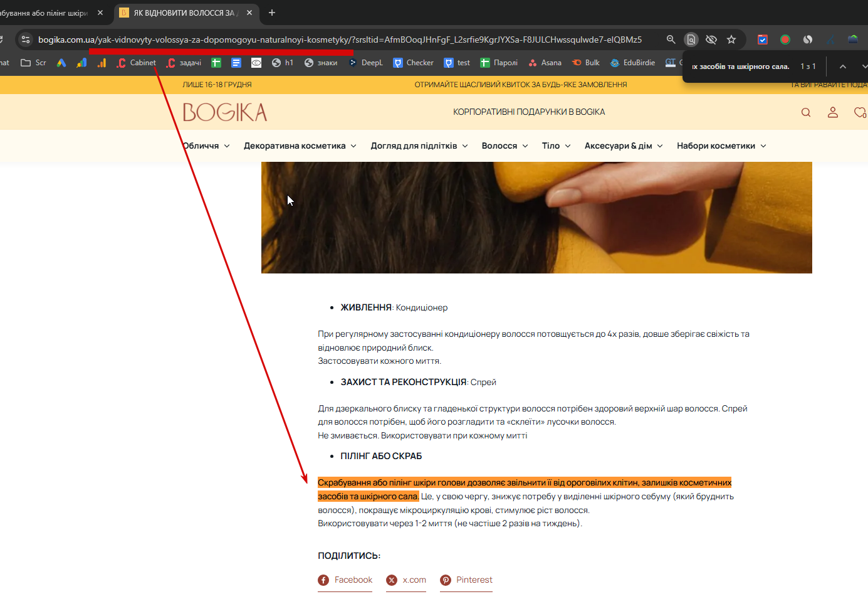The height and width of the screenshot is (599, 868).
Task: Open the h1 bookmark
Action: click(282, 63)
